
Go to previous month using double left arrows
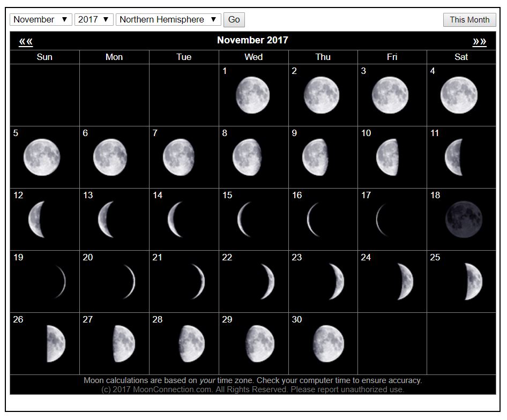click(x=26, y=41)
